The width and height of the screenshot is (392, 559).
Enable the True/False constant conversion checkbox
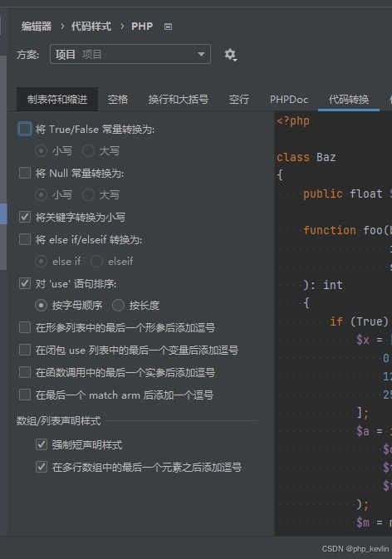(x=25, y=129)
